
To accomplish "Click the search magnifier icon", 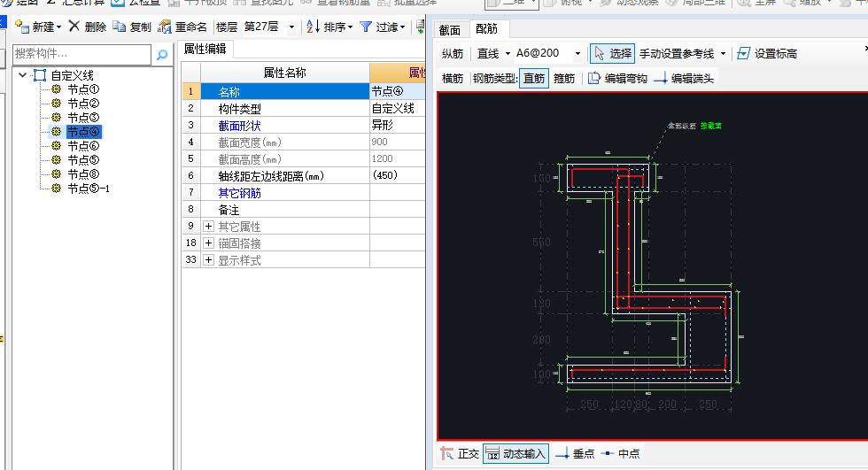I will pyautogui.click(x=162, y=55).
